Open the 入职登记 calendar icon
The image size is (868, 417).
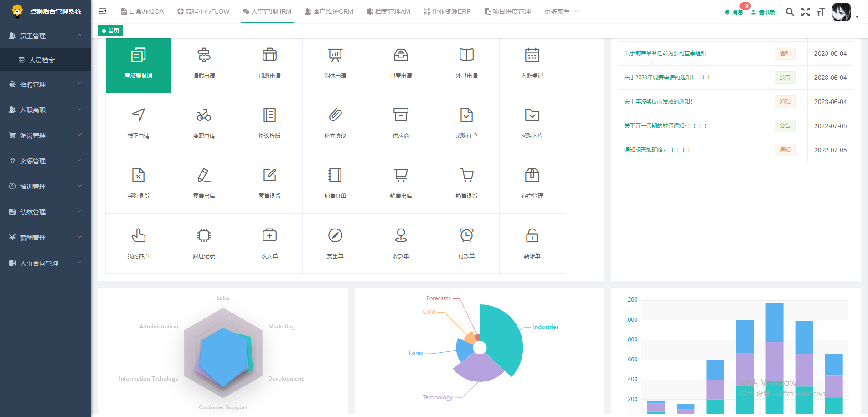[532, 55]
